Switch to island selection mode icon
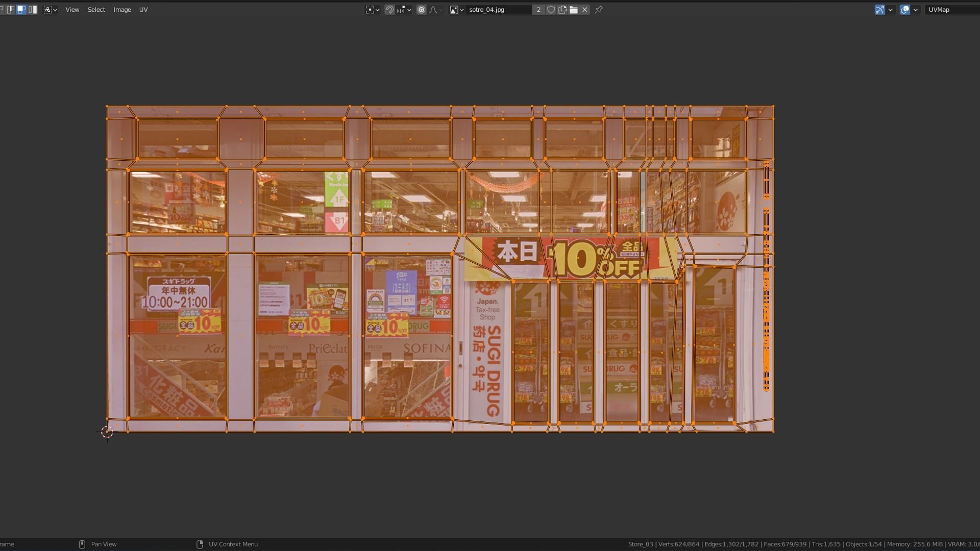Viewport: 980px width, 551px height. (32, 10)
